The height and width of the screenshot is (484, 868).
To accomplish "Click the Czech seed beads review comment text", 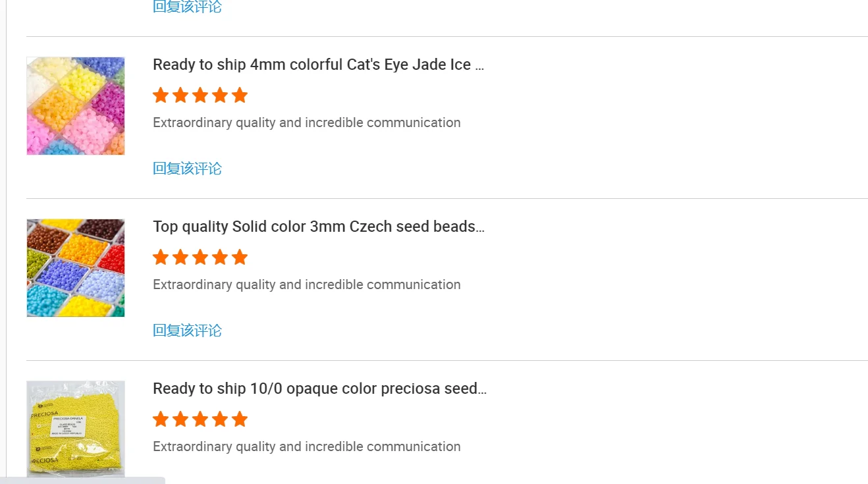I will pos(306,284).
